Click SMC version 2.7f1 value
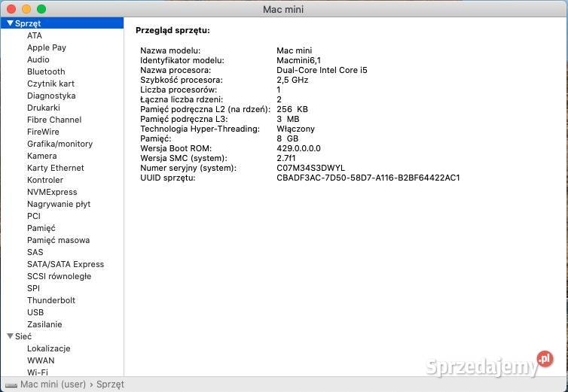The image size is (568, 392). coord(286,158)
